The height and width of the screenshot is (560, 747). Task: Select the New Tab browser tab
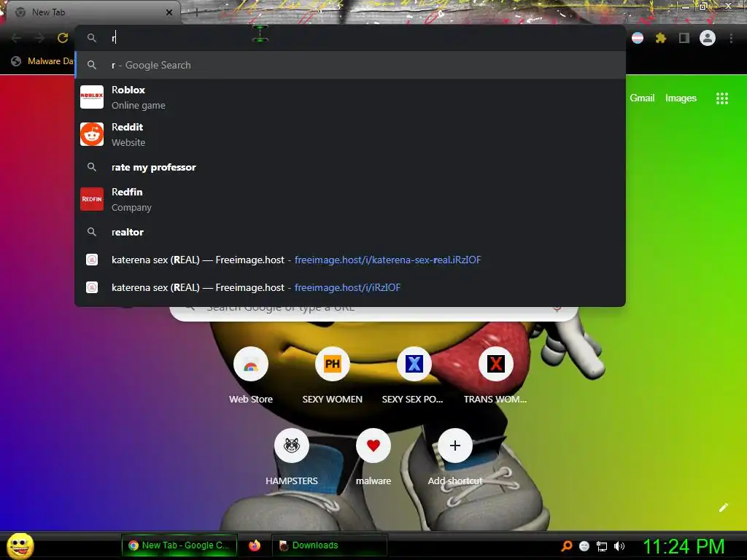(x=93, y=12)
